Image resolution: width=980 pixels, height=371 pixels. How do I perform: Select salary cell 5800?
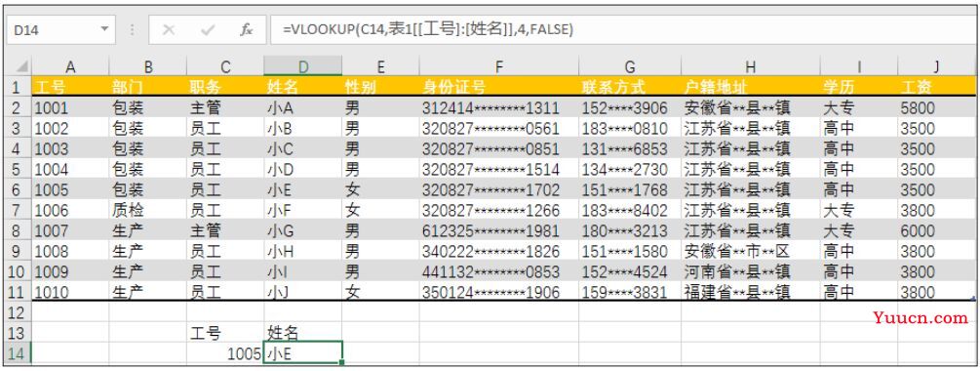tap(936, 107)
